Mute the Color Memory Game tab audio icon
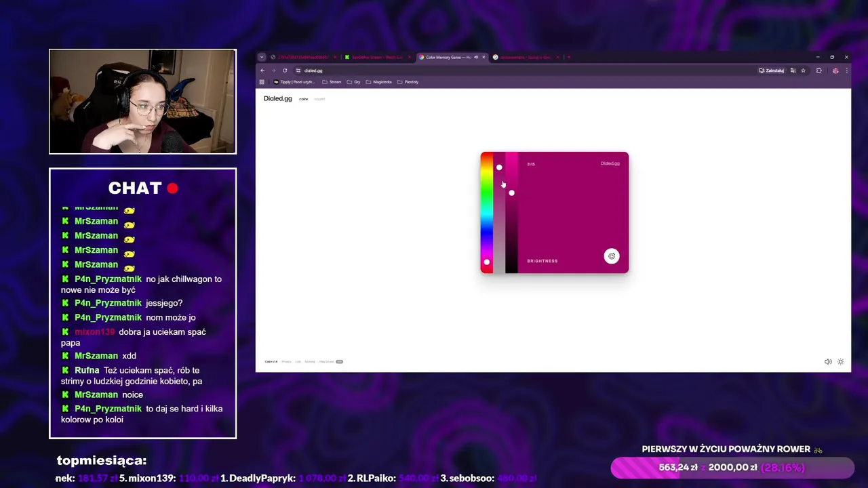This screenshot has width=868, height=488. point(476,57)
